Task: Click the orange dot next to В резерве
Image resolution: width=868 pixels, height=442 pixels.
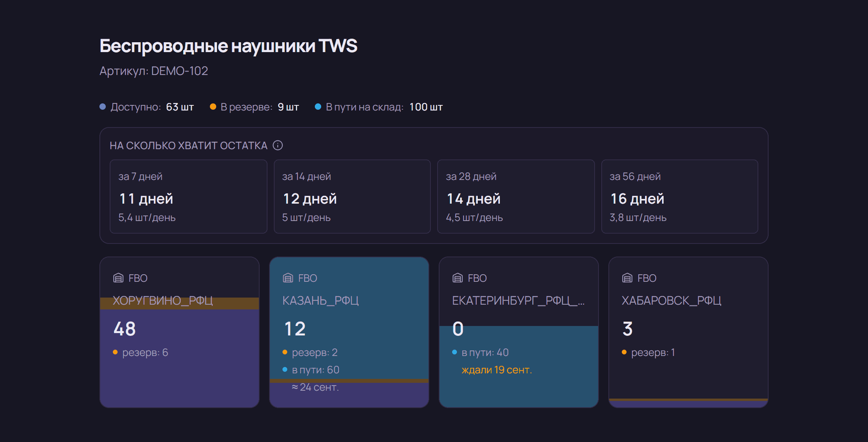Action: [x=213, y=107]
